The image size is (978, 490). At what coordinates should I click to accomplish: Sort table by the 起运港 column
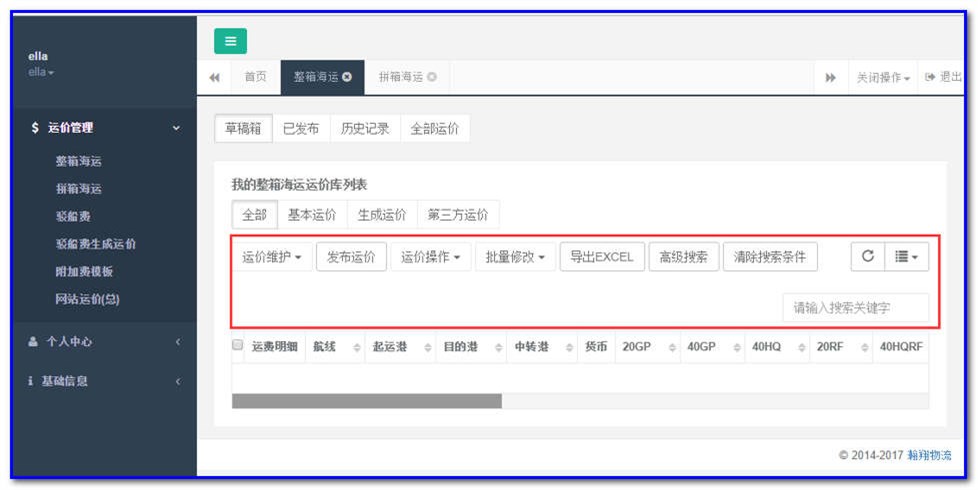[401, 347]
